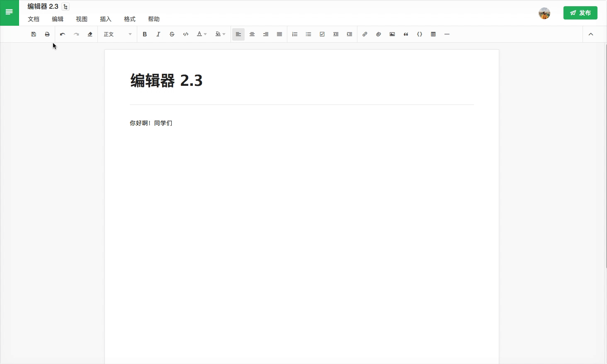
Task: Open the 正文 paragraph style dropdown
Action: click(117, 34)
